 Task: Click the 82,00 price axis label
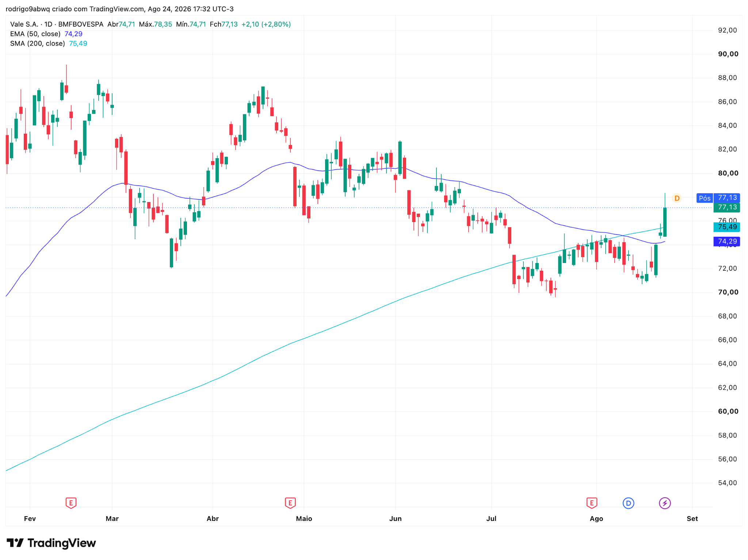pos(728,149)
